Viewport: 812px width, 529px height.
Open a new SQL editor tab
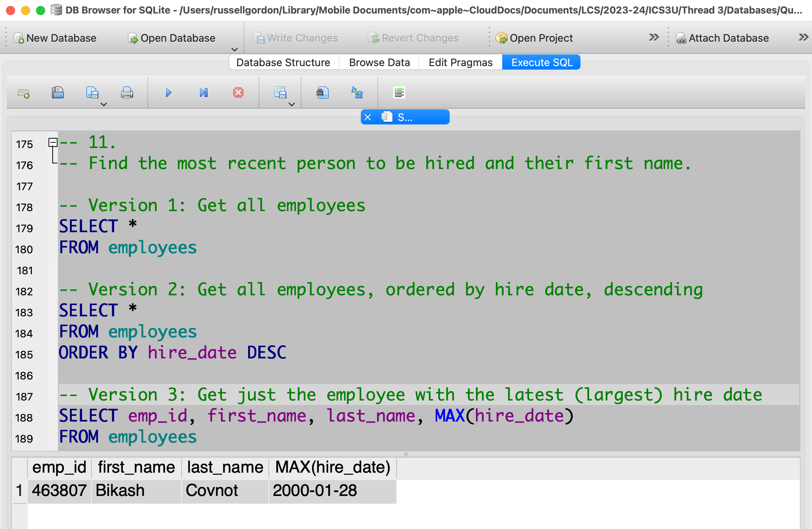pos(23,93)
